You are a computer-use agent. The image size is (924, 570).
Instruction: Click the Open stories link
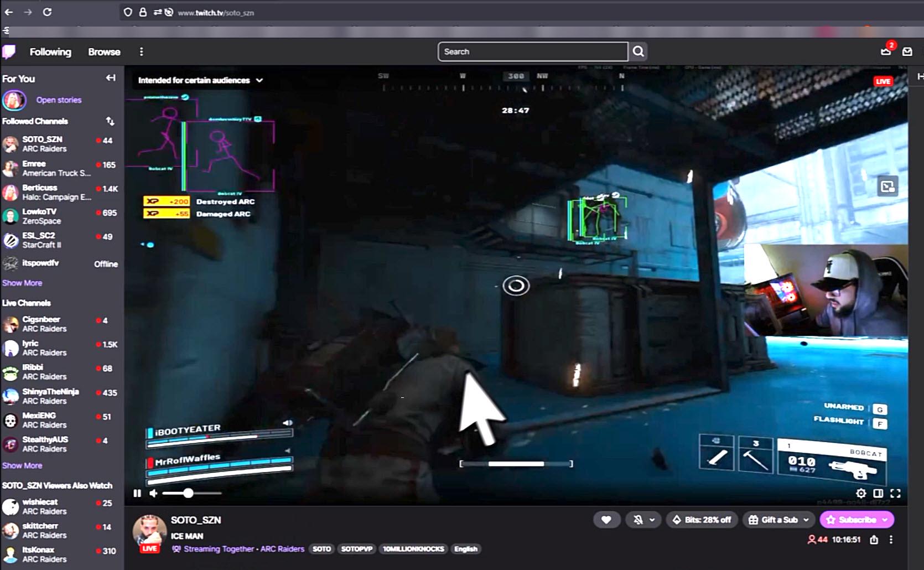[x=59, y=100]
